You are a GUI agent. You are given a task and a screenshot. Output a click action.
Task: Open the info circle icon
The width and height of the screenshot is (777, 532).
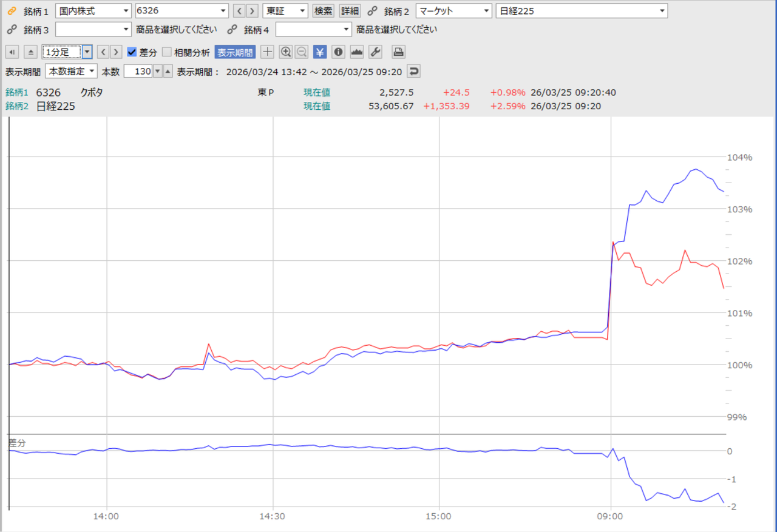click(338, 52)
